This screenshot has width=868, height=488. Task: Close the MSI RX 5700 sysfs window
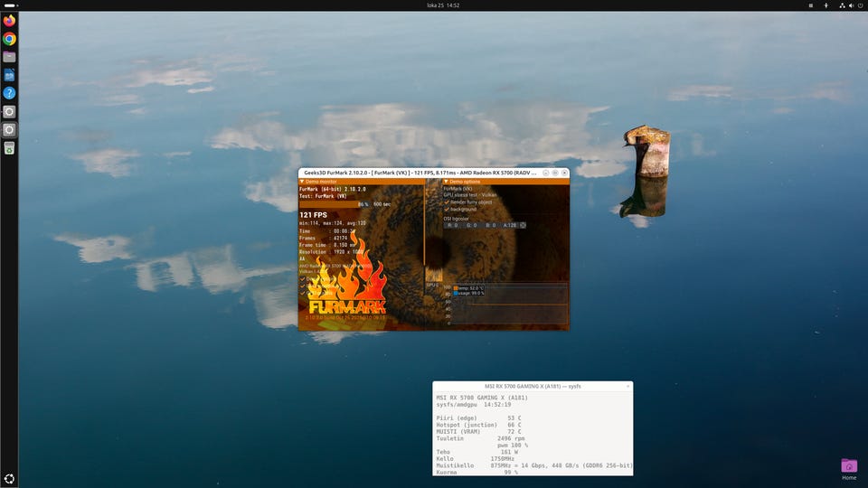pos(627,386)
